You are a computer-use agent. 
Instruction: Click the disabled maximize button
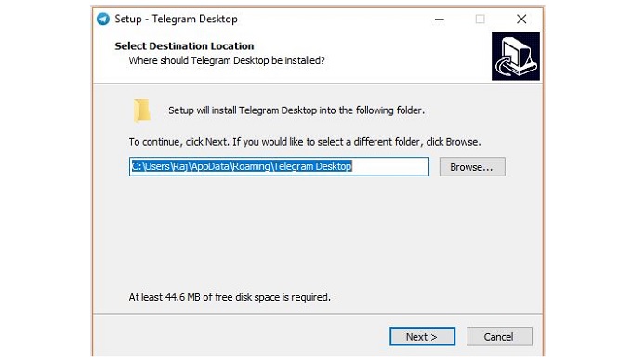(480, 19)
